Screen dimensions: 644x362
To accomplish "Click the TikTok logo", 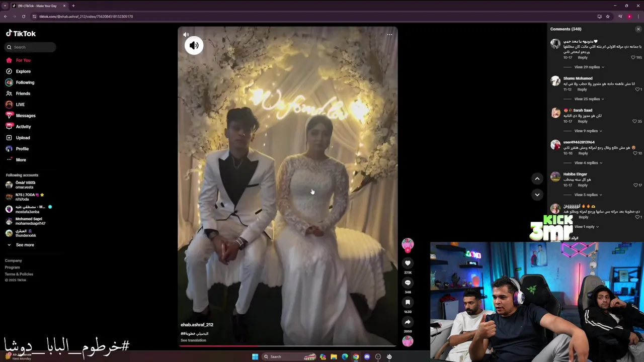I will [x=21, y=33].
